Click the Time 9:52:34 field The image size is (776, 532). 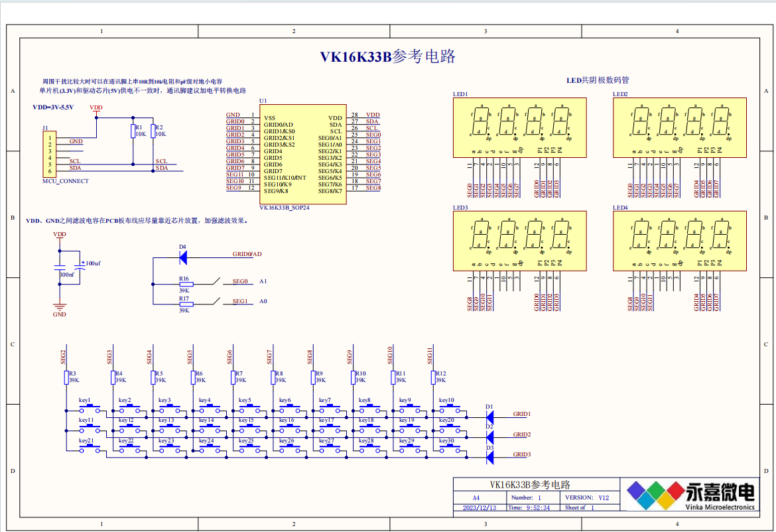pos(529,507)
